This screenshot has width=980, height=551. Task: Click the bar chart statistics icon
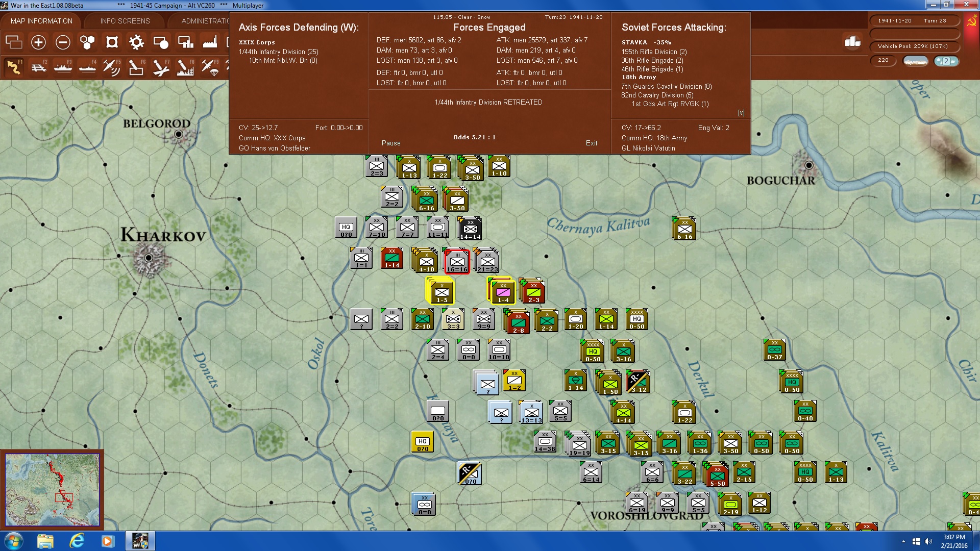coord(852,42)
